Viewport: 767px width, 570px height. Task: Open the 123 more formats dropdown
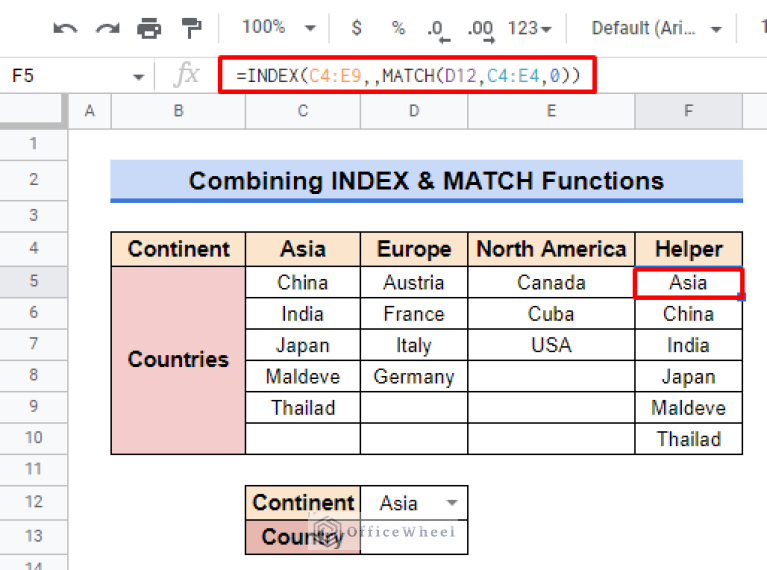click(x=529, y=28)
